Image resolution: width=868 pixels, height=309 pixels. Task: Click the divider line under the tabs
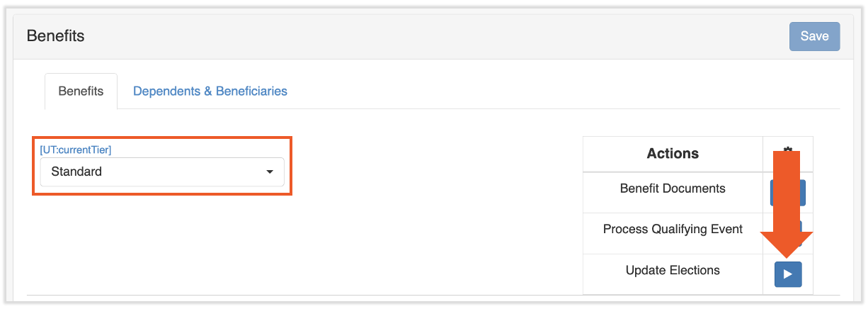point(496,108)
